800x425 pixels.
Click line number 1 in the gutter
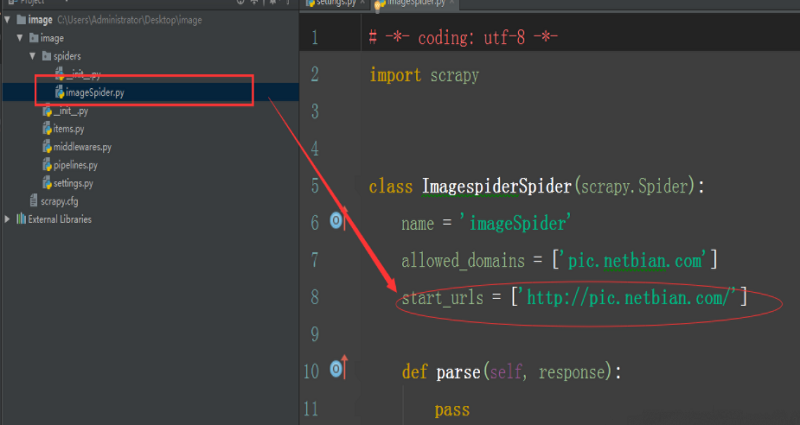[315, 37]
